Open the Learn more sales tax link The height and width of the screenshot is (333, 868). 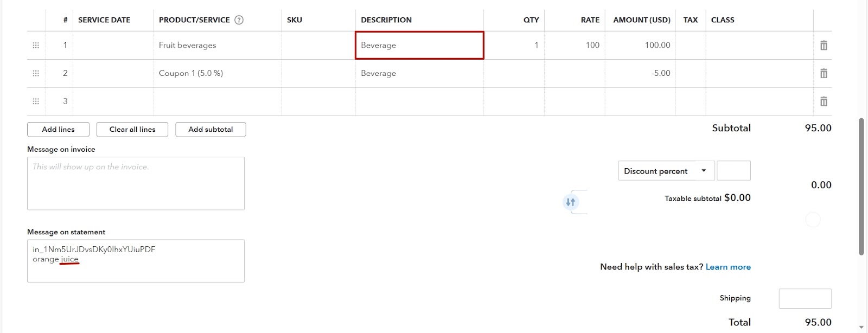728,267
